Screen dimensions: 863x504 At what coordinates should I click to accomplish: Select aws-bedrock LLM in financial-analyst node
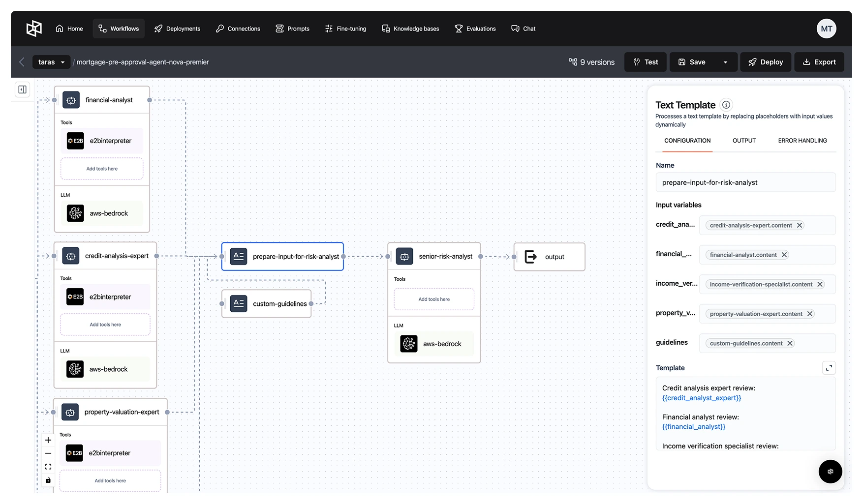[x=102, y=213]
